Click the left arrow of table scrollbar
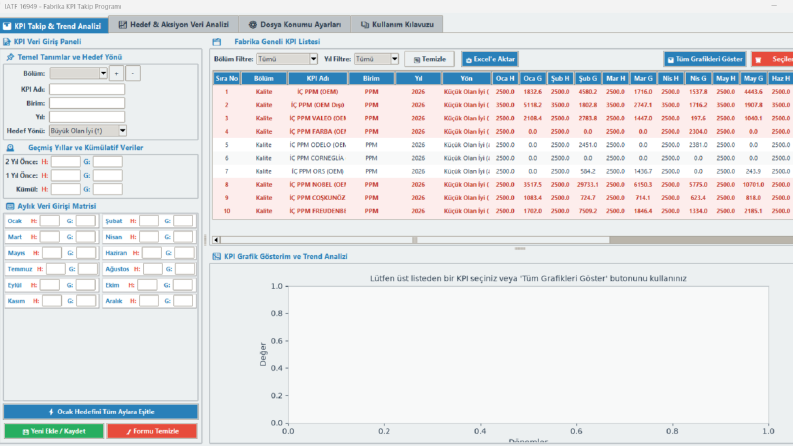793x446 pixels. tap(216, 240)
